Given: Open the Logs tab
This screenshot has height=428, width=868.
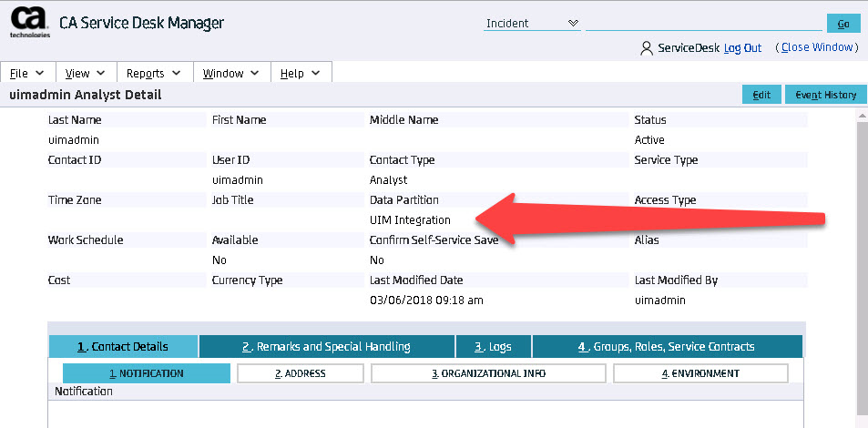Looking at the screenshot, I should tap(493, 347).
